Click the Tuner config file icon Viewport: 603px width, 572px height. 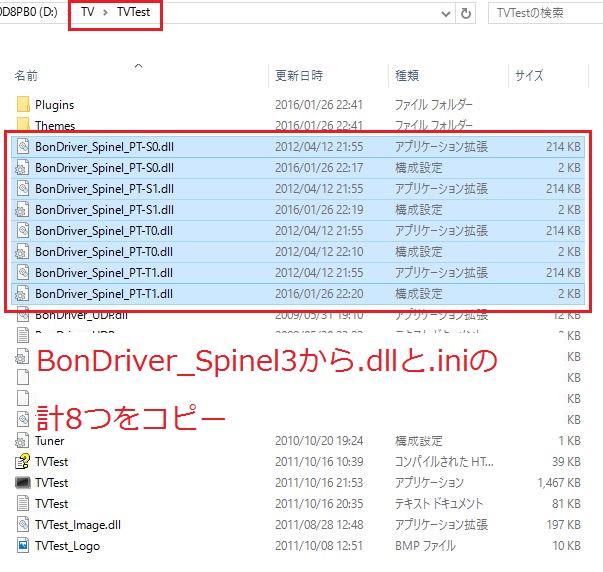click(22, 440)
